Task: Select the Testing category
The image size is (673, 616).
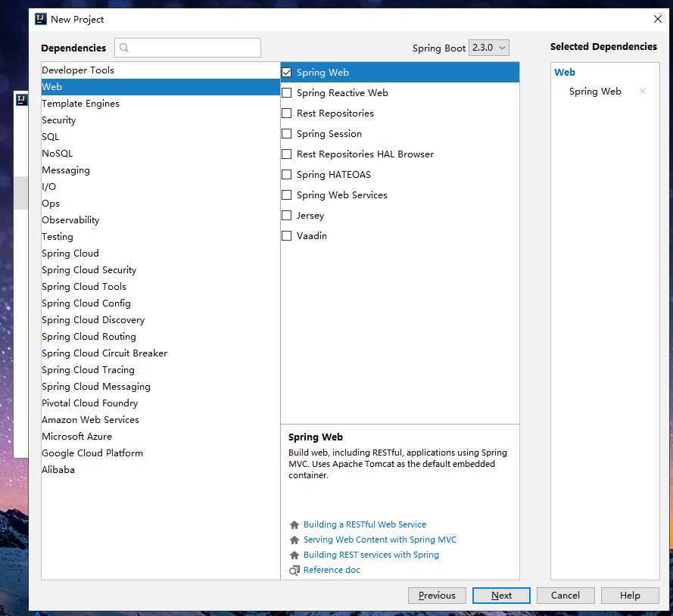Action: pos(160,237)
